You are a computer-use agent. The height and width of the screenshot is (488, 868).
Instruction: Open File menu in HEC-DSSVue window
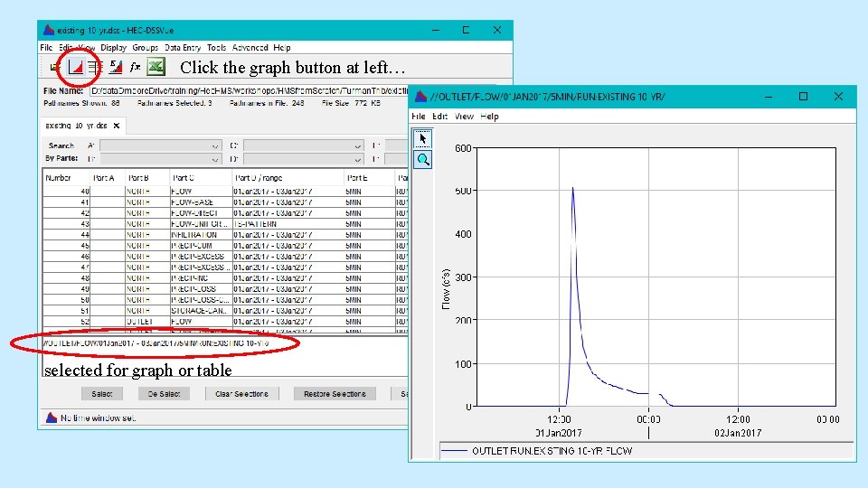tap(46, 48)
